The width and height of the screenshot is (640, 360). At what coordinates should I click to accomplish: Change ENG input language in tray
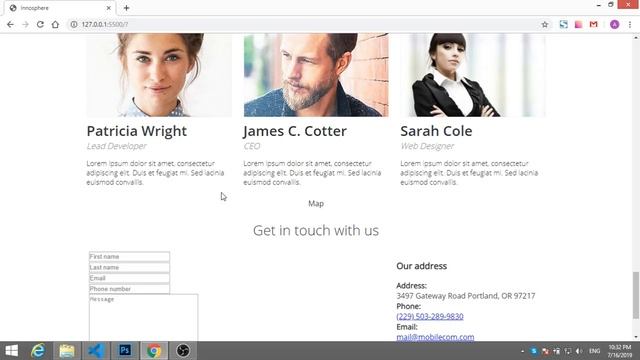click(594, 351)
